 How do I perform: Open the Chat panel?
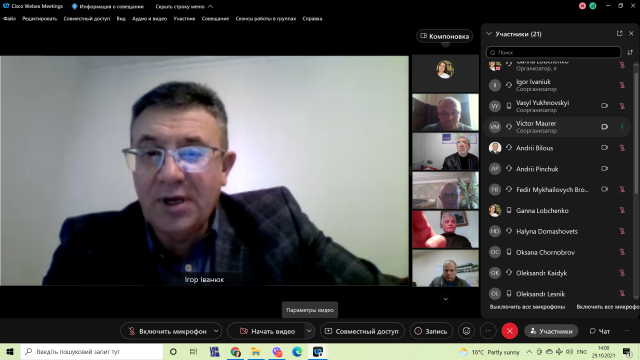pyautogui.click(x=600, y=331)
